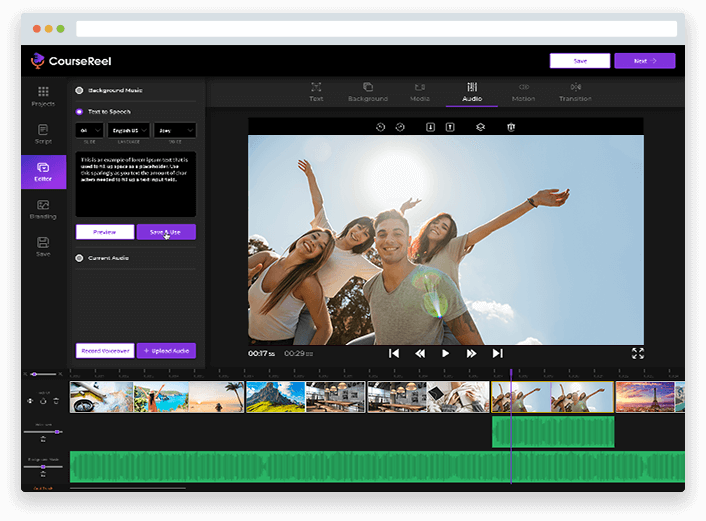Click the Preview button for text to speech
This screenshot has height=521, width=706.
(105, 232)
